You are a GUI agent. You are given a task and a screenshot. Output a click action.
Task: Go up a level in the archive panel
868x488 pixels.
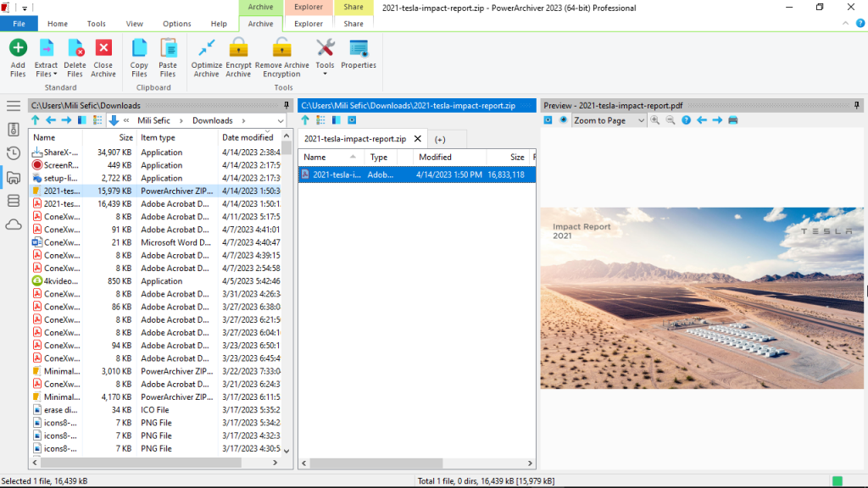tap(305, 120)
